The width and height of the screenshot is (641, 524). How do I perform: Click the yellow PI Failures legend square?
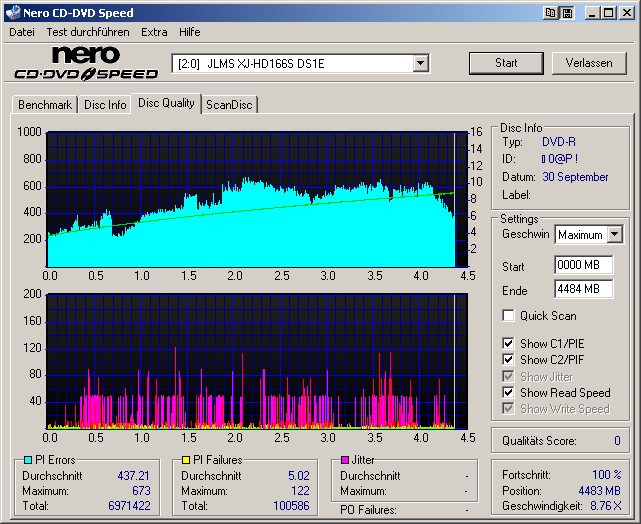coord(185,460)
